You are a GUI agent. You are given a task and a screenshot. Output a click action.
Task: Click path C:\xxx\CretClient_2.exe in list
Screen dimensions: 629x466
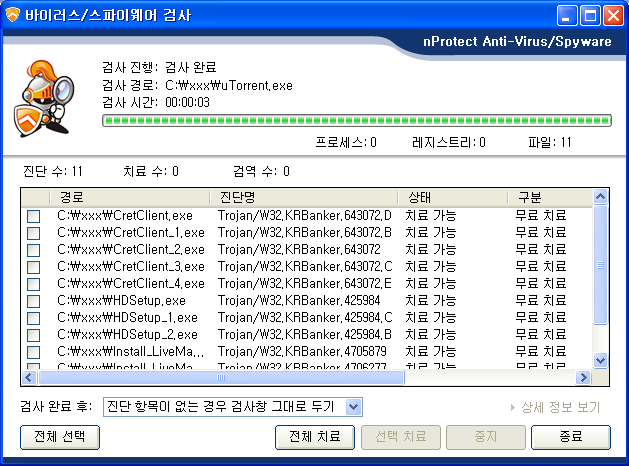point(131,250)
